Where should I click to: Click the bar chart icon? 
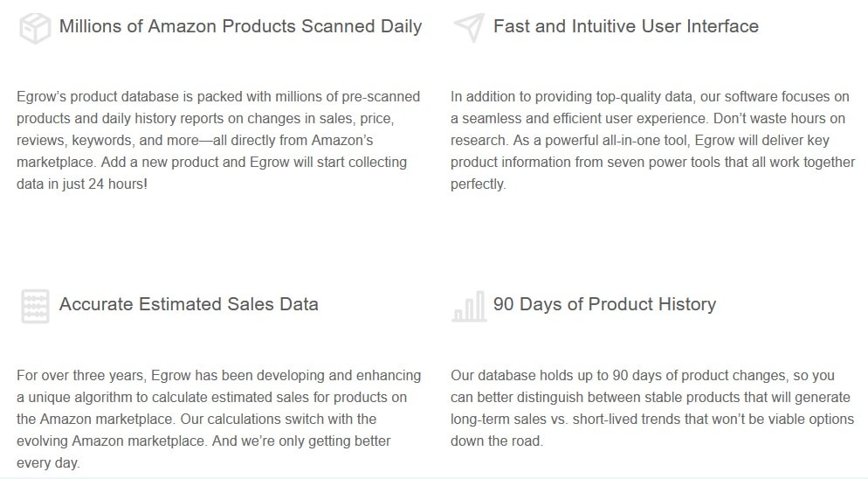pyautogui.click(x=470, y=306)
